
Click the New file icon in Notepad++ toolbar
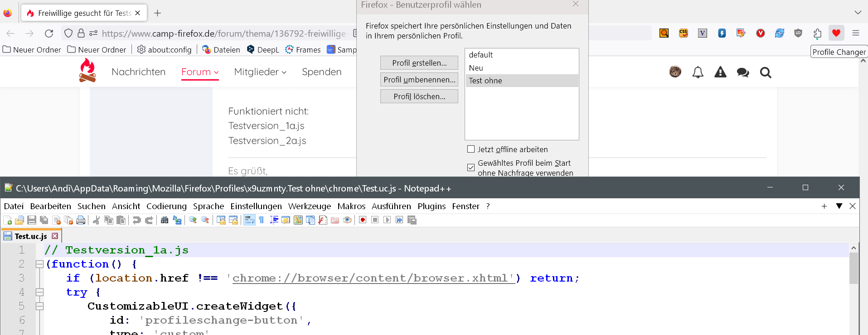(8, 220)
